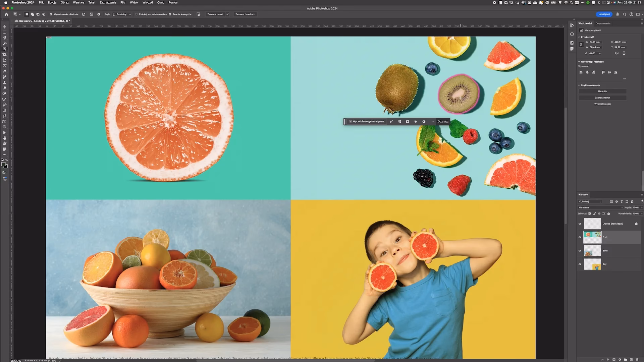Screen dimensions: 644x362
Task: Select the Clone Stamp tool
Action: pos(4,82)
